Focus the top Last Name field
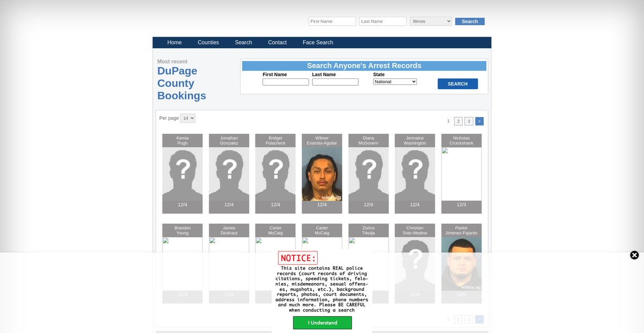 coord(383,21)
